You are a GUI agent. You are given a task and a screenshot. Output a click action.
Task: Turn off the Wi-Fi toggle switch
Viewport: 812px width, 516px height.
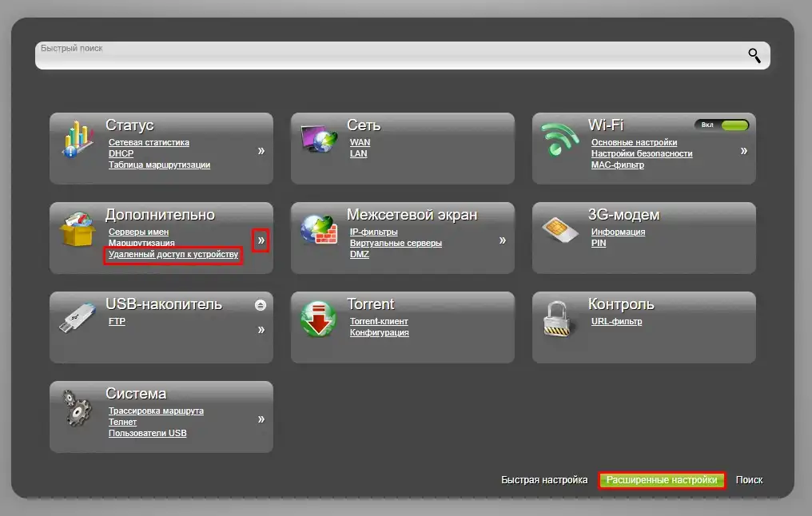(722, 125)
